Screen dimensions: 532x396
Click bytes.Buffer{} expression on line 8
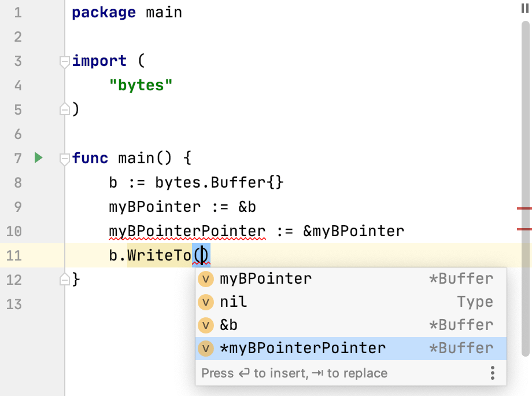pos(219,183)
